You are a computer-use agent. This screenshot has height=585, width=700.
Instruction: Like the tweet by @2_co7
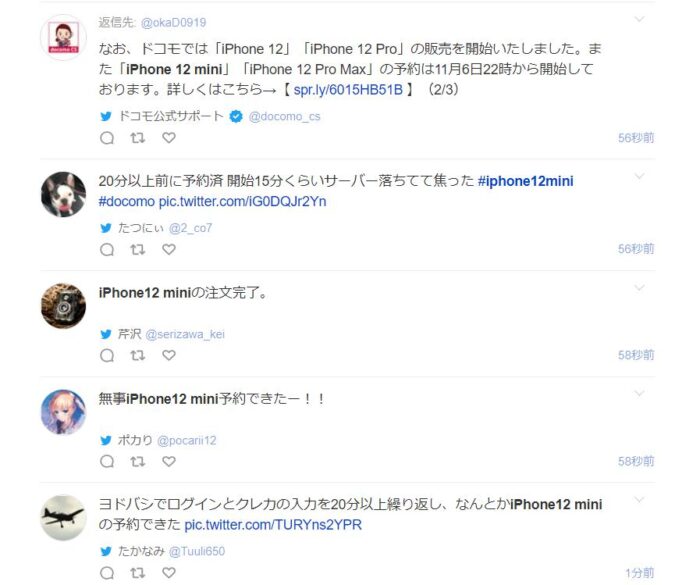pyautogui.click(x=169, y=249)
